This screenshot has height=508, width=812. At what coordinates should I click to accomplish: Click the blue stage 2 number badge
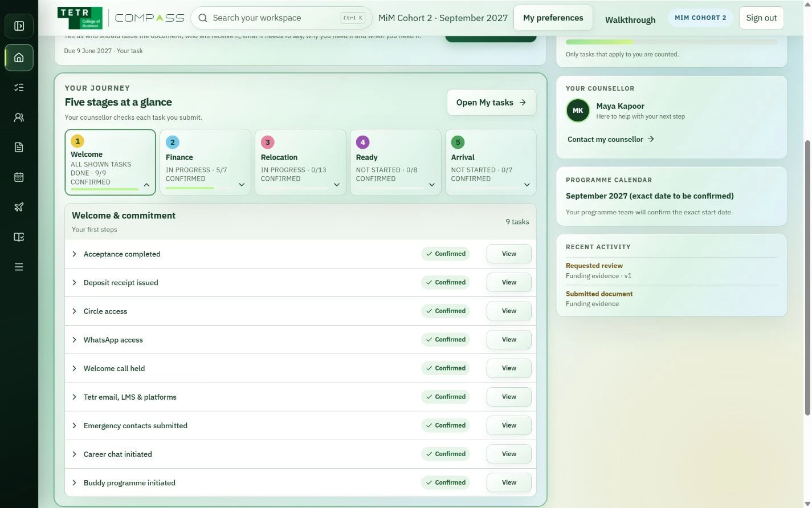click(173, 143)
